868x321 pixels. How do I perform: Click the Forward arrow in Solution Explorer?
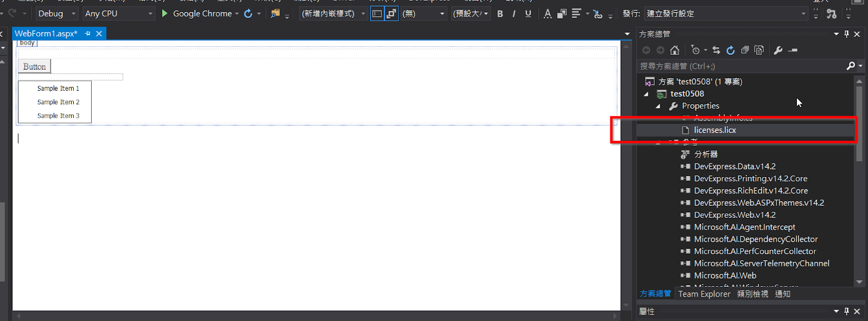point(660,50)
